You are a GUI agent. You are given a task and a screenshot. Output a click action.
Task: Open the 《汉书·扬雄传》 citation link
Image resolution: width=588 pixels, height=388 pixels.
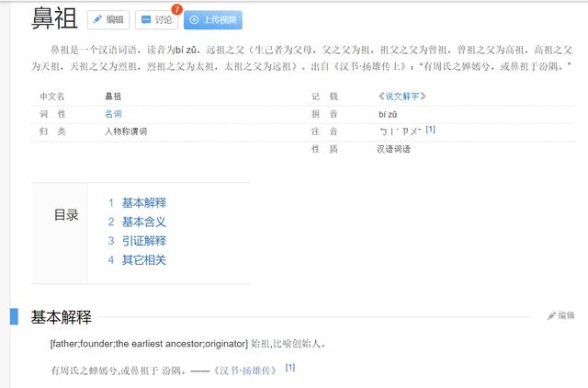coord(246,371)
